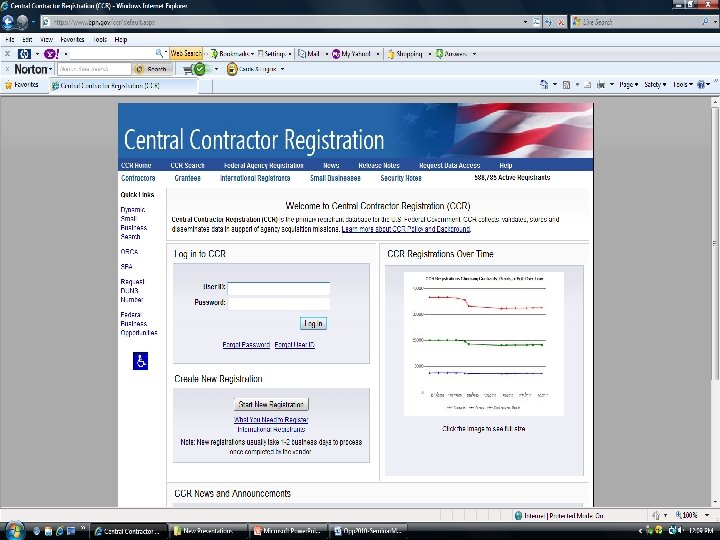The height and width of the screenshot is (540, 720).
Task: Click the Norton logo on Norton toolbar
Action: click(x=31, y=69)
